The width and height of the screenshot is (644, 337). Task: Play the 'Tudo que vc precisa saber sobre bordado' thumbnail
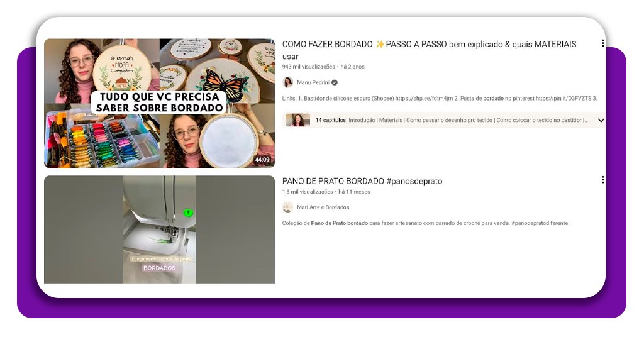159,103
